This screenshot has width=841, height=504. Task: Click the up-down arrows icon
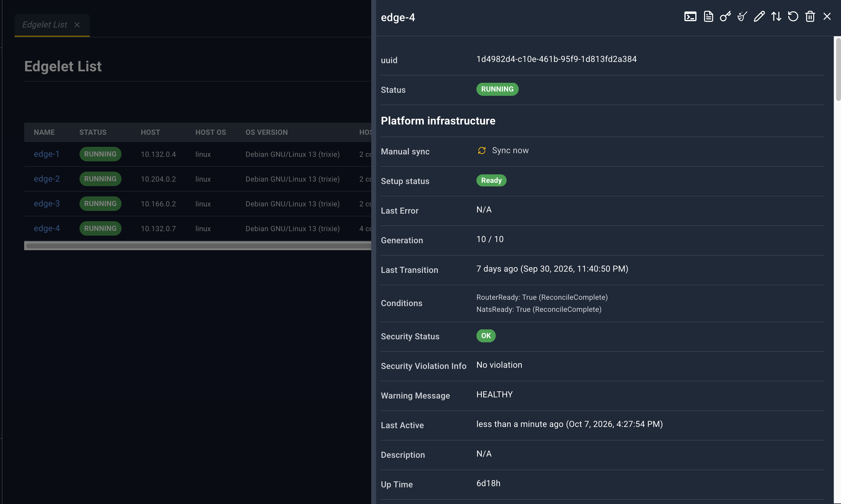[x=776, y=17]
